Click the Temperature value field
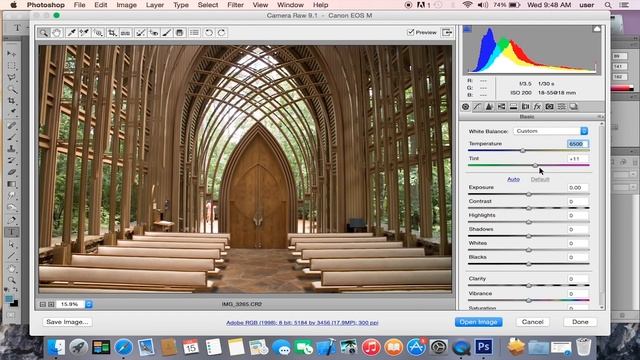 tap(578, 144)
